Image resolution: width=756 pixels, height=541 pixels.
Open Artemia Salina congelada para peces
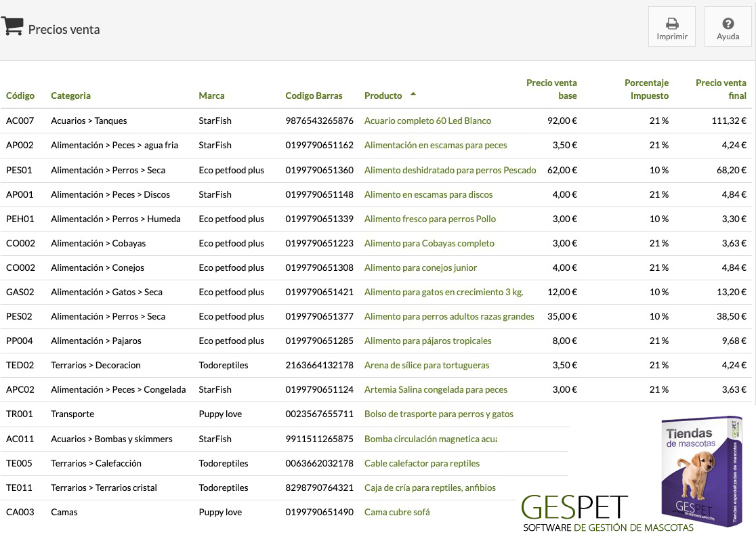pos(436,389)
